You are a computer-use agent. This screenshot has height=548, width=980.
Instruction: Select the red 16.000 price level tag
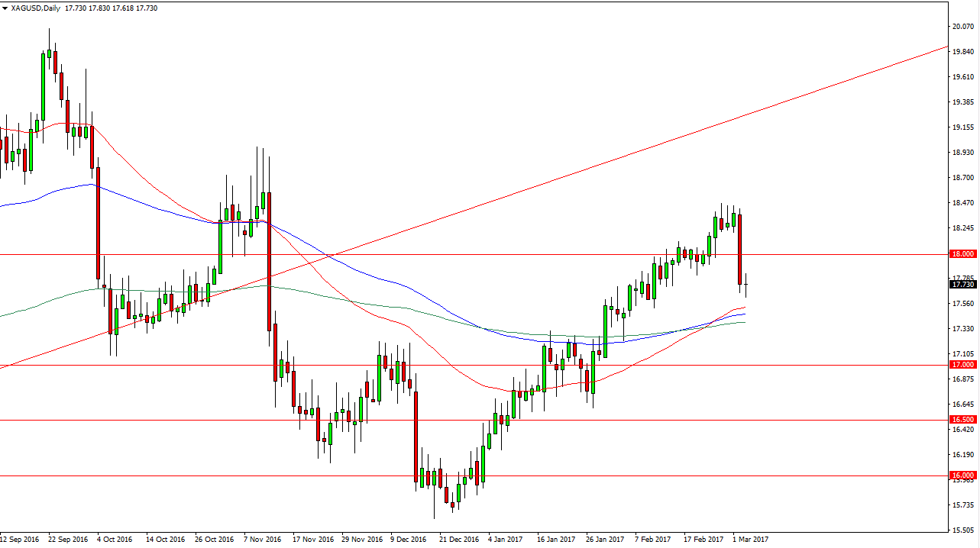pos(962,475)
